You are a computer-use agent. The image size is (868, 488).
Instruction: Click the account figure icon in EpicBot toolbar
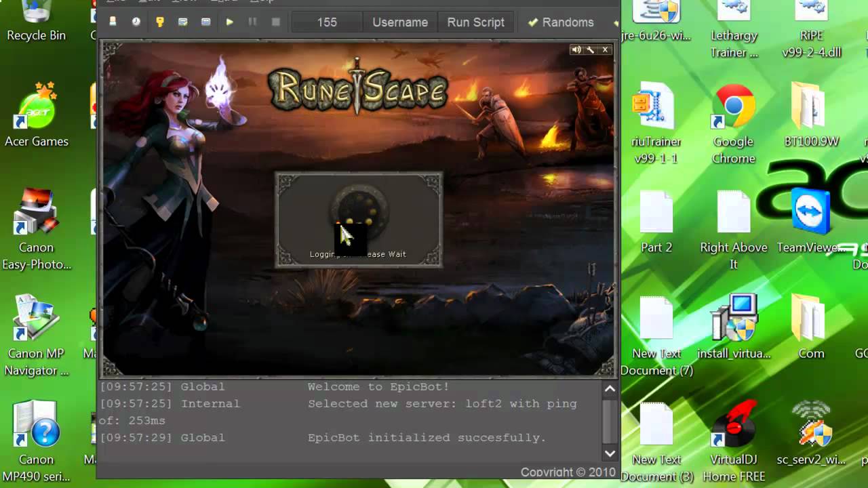113,22
